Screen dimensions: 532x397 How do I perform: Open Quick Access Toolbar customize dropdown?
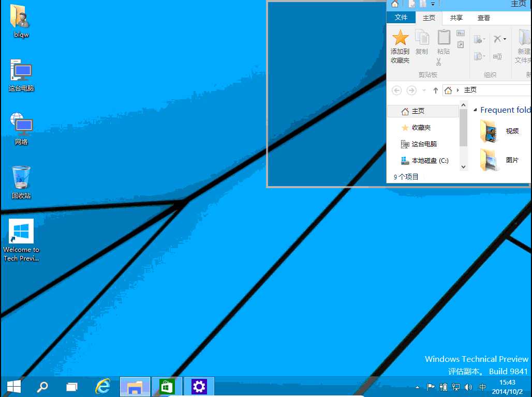click(433, 4)
